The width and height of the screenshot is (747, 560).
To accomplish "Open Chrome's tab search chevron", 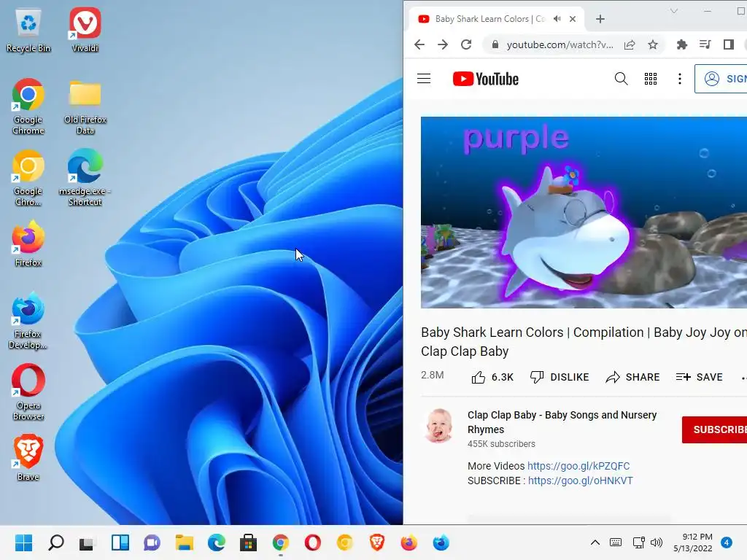I will [x=673, y=11].
